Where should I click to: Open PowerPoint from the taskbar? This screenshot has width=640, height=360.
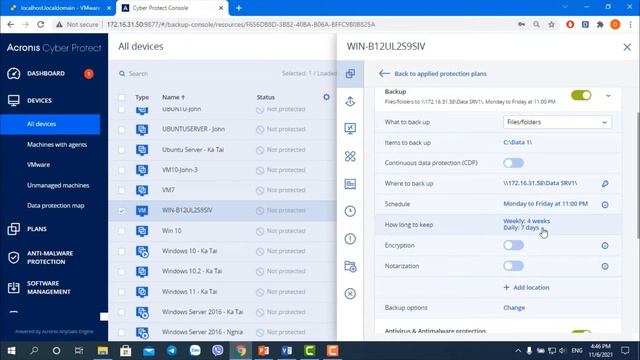click(x=264, y=351)
